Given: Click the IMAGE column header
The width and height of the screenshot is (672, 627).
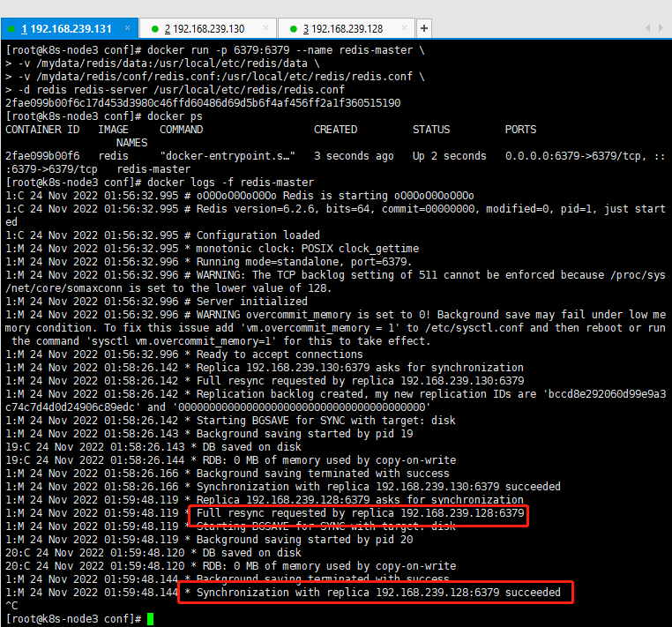Looking at the screenshot, I should (113, 130).
